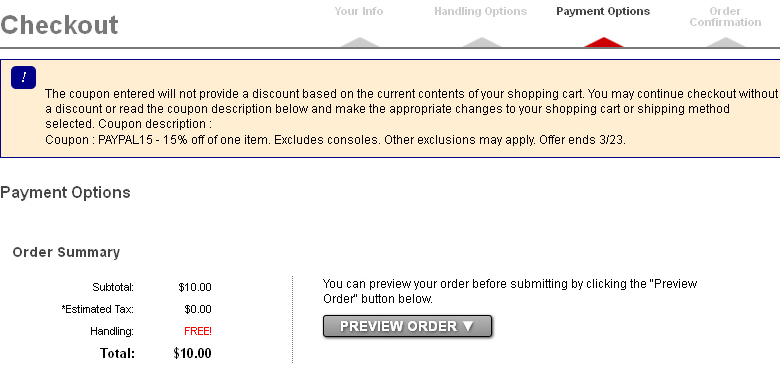Click the coupon warning message text

[411, 108]
